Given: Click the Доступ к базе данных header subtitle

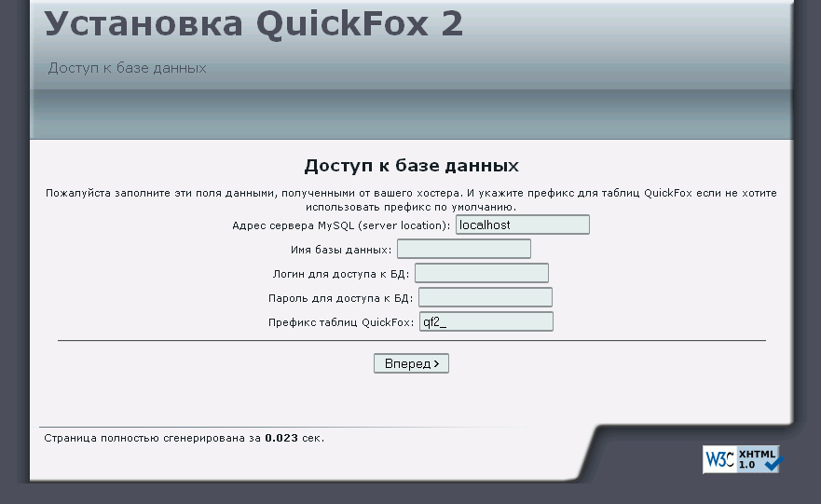Looking at the screenshot, I should point(127,68).
